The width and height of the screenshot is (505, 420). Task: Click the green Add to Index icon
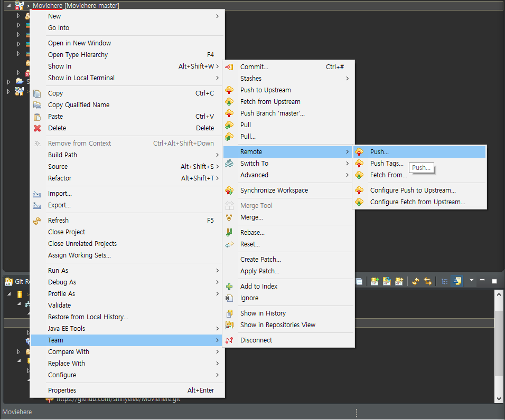tap(229, 287)
